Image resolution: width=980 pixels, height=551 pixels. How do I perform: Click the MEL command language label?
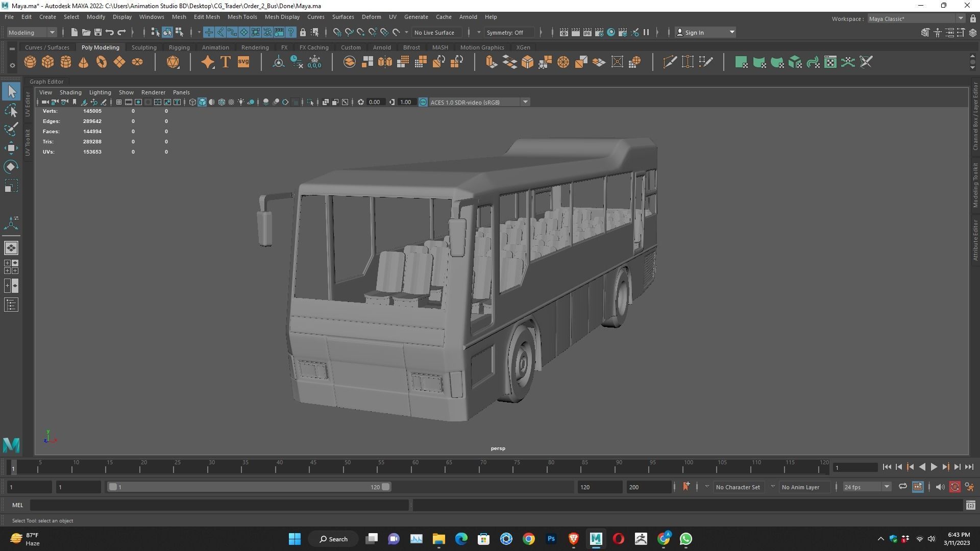click(17, 505)
